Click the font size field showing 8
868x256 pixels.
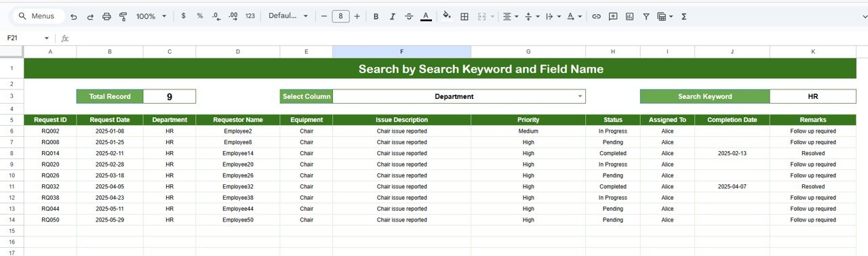[x=340, y=16]
